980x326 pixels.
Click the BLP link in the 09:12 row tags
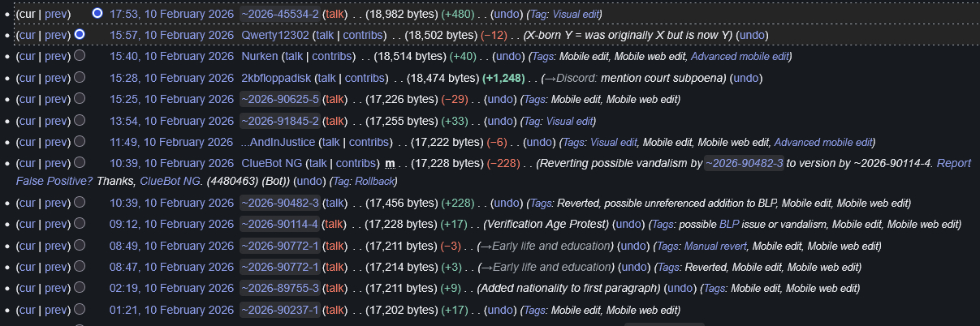click(728, 225)
